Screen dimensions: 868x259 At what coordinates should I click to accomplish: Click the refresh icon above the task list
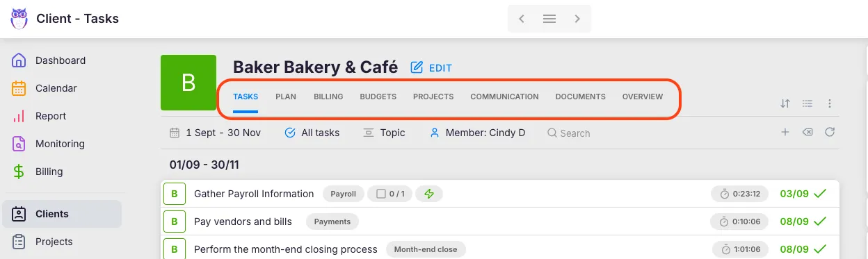(x=830, y=132)
